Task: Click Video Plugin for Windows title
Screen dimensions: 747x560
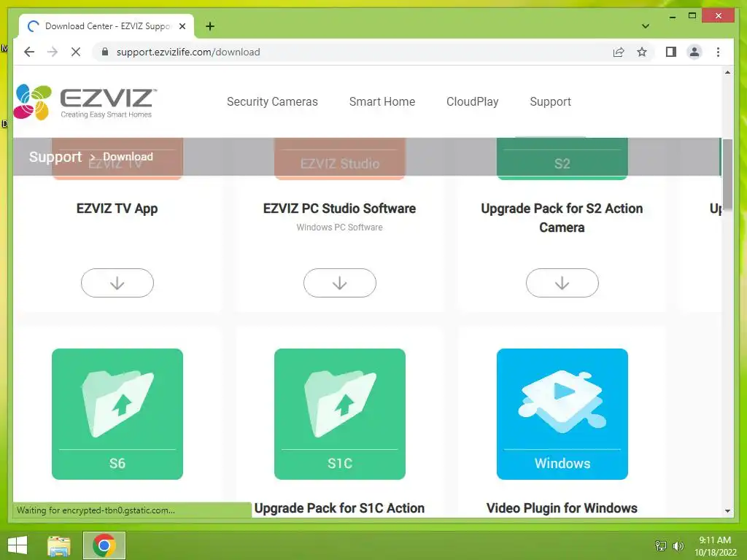Action: point(562,508)
